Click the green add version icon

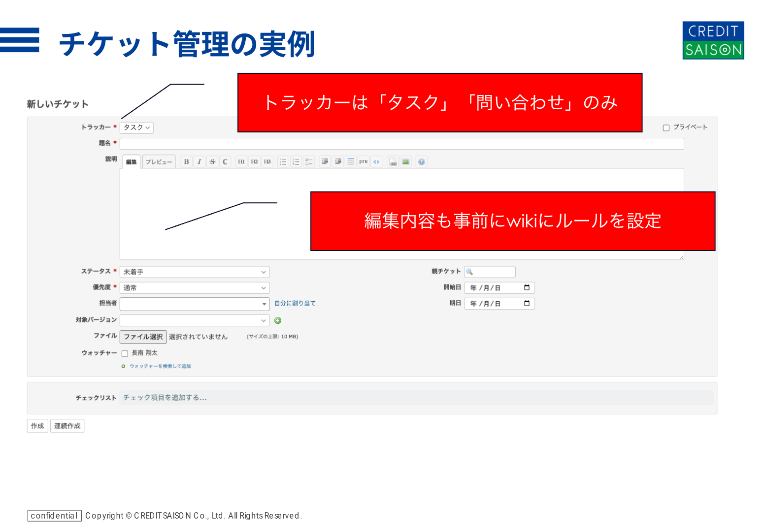tap(278, 320)
